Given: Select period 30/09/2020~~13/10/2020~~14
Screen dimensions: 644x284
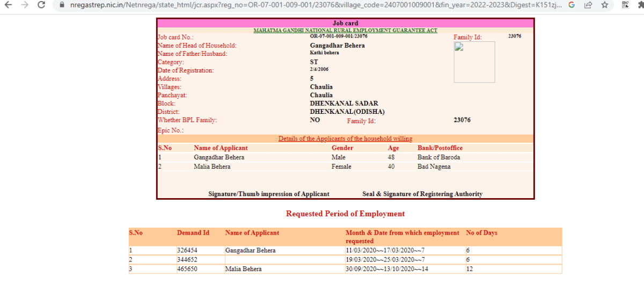Looking at the screenshot, I should click(x=388, y=269).
